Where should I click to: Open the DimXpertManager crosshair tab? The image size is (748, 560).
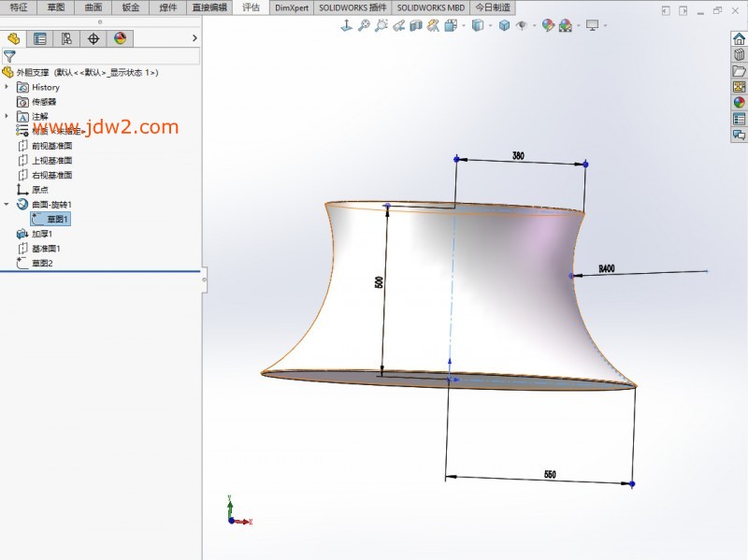93,38
